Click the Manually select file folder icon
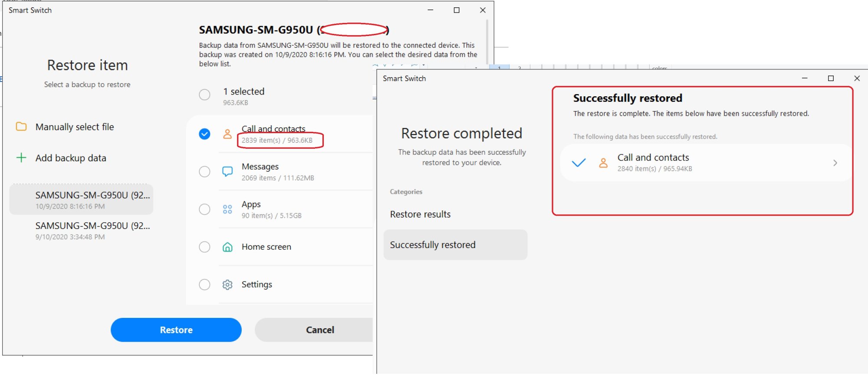 (x=21, y=127)
